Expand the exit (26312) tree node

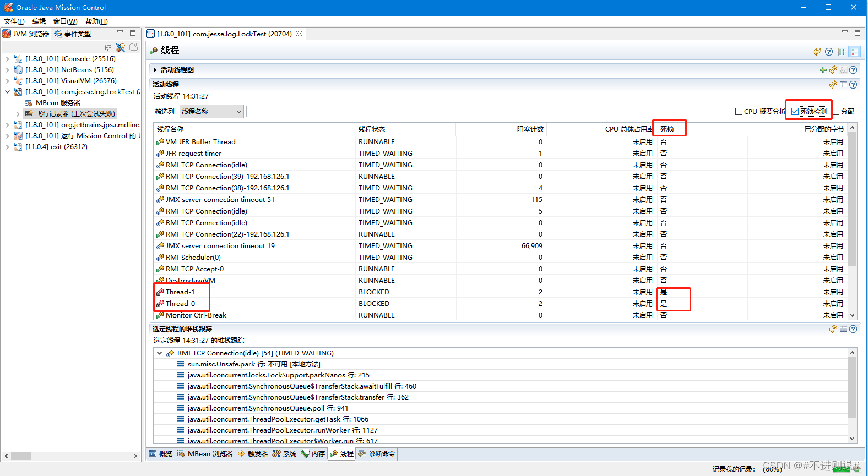7,147
